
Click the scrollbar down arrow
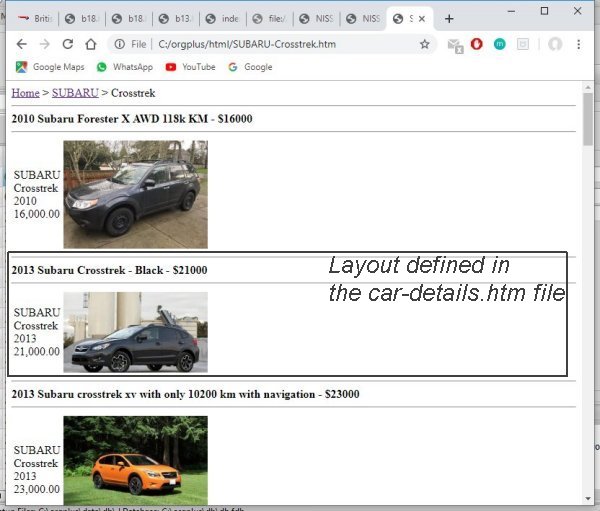point(588,499)
